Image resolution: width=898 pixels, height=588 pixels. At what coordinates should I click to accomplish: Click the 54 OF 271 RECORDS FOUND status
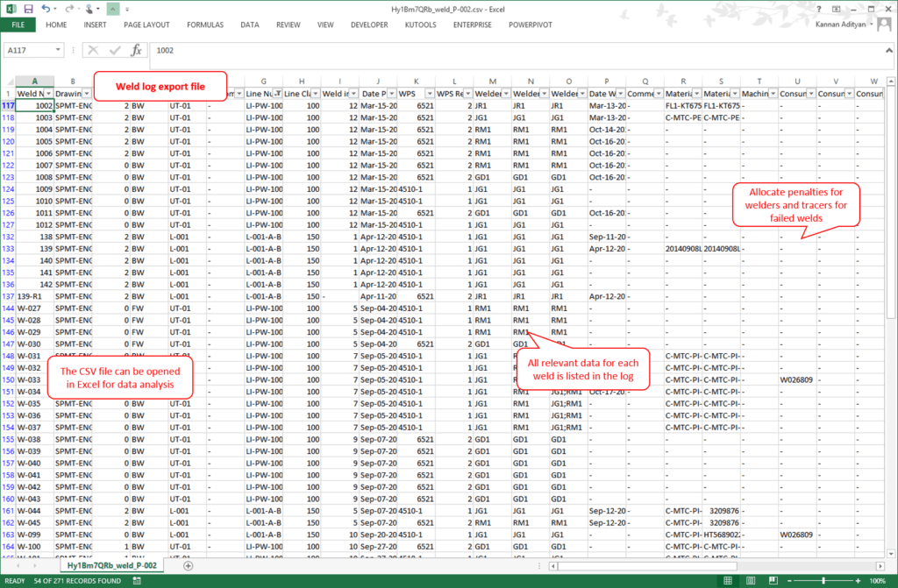[77, 581]
